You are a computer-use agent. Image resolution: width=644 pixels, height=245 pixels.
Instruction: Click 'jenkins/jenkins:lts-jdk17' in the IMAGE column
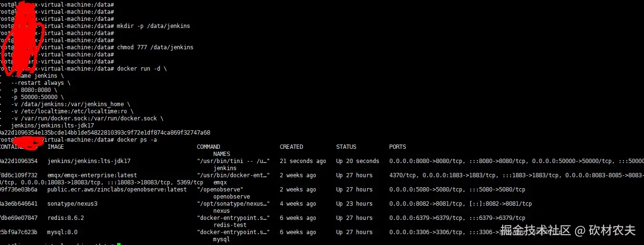[89, 161]
